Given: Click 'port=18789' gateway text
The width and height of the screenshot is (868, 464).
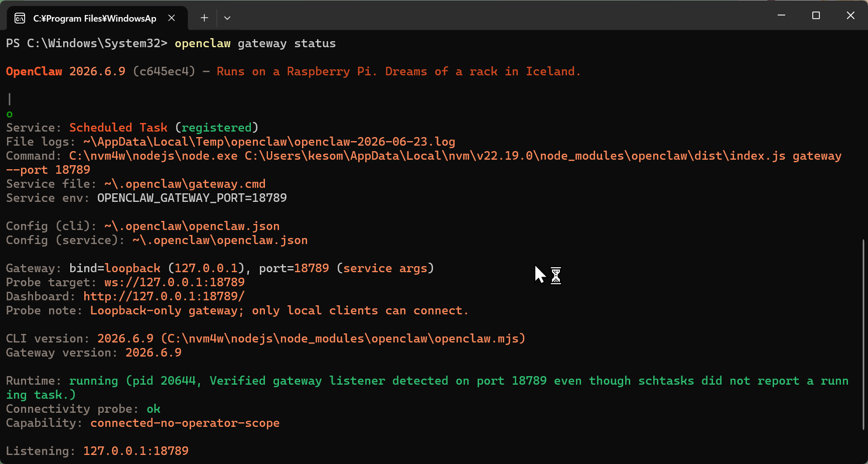Looking at the screenshot, I should pyautogui.click(x=294, y=269).
